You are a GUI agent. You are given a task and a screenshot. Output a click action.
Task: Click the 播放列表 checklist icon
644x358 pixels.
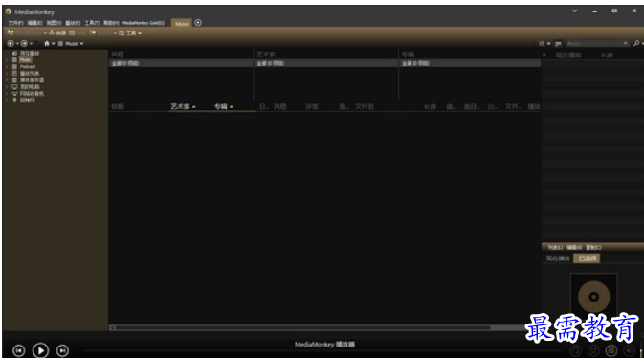(x=14, y=73)
